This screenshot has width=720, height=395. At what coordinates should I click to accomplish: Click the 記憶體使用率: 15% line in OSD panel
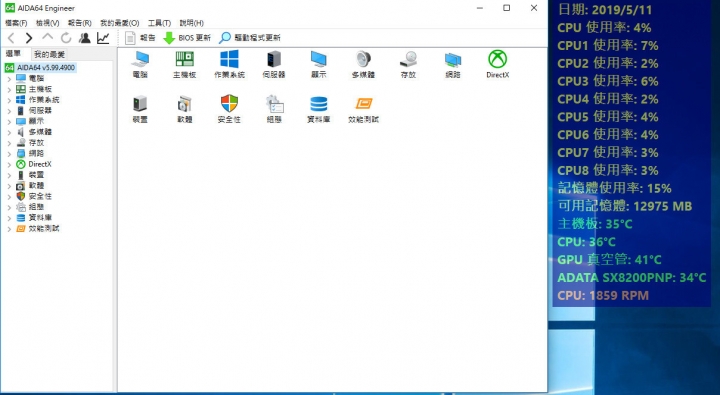pyautogui.click(x=614, y=188)
